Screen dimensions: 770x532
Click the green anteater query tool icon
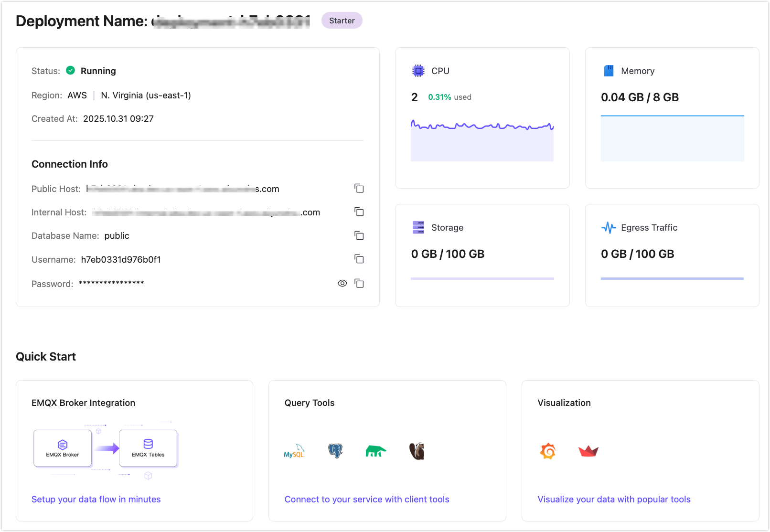click(375, 450)
